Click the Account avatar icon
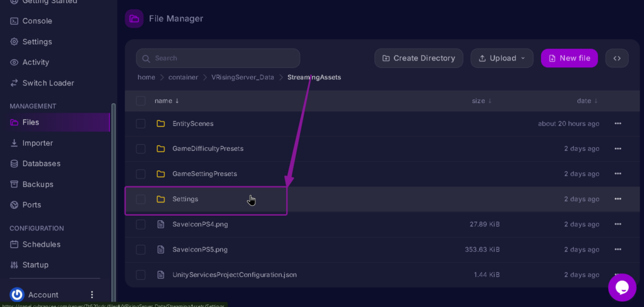The image size is (644, 307). point(17,294)
